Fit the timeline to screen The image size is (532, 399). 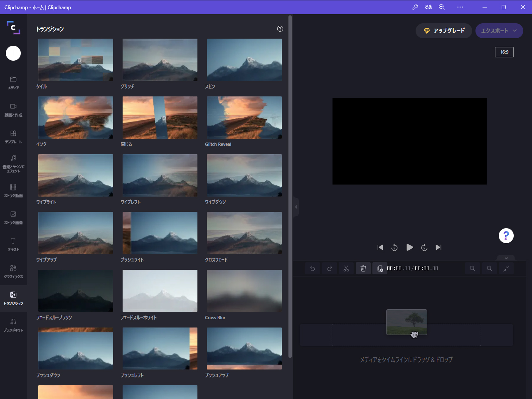[x=506, y=268]
